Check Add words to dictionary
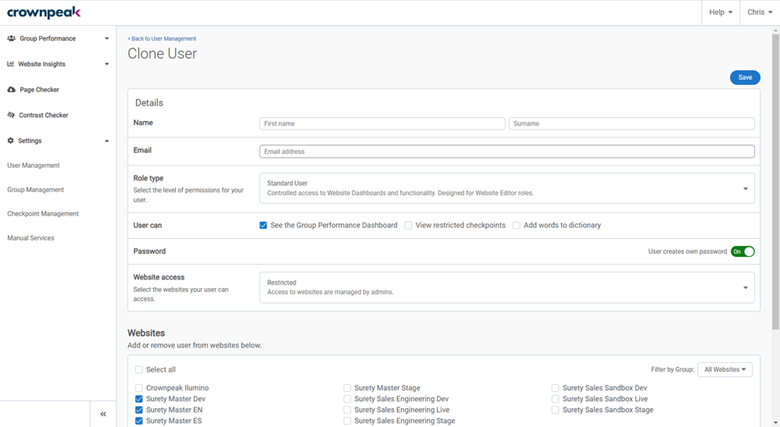Viewport: 780px width, 427px height. coord(516,225)
